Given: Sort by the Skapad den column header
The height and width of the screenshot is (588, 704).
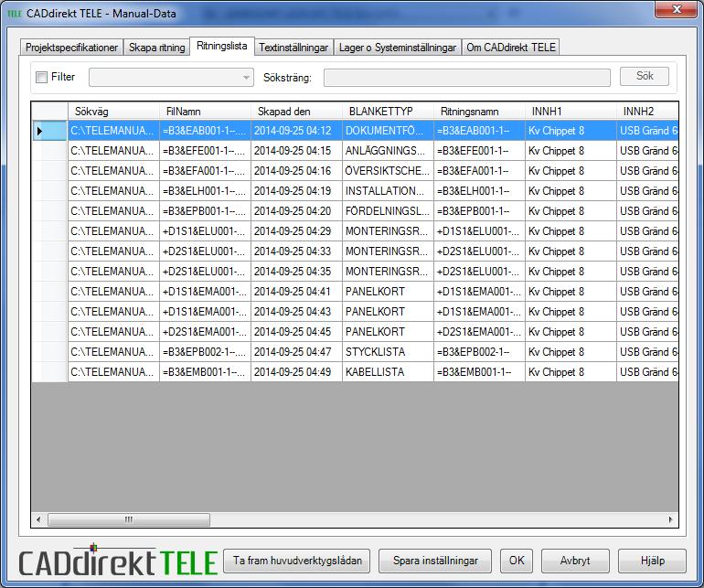Looking at the screenshot, I should [296, 112].
